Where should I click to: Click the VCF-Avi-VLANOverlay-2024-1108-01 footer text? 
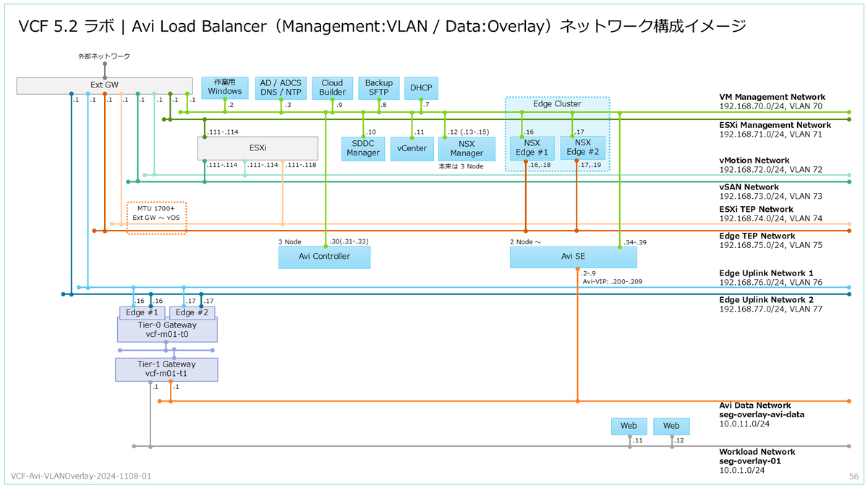(x=82, y=477)
